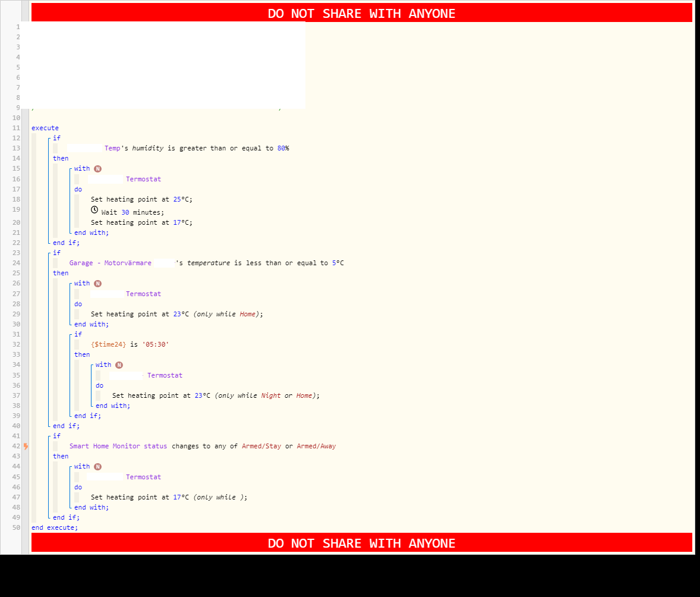Click the 'then' keyword on line 33
The image size is (700, 597).
(x=82, y=354)
